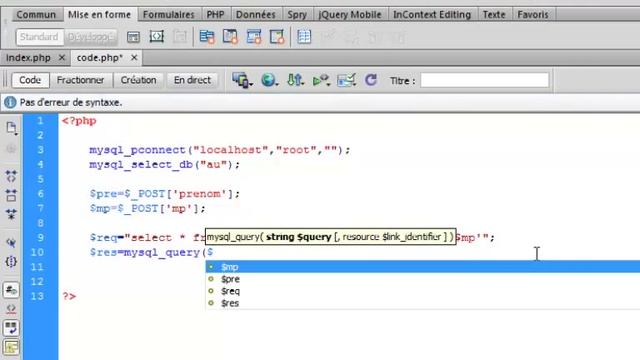Viewport: 640px width, 360px height.
Task: Open the Open Documents icon in coding toolbar
Action: [11, 128]
